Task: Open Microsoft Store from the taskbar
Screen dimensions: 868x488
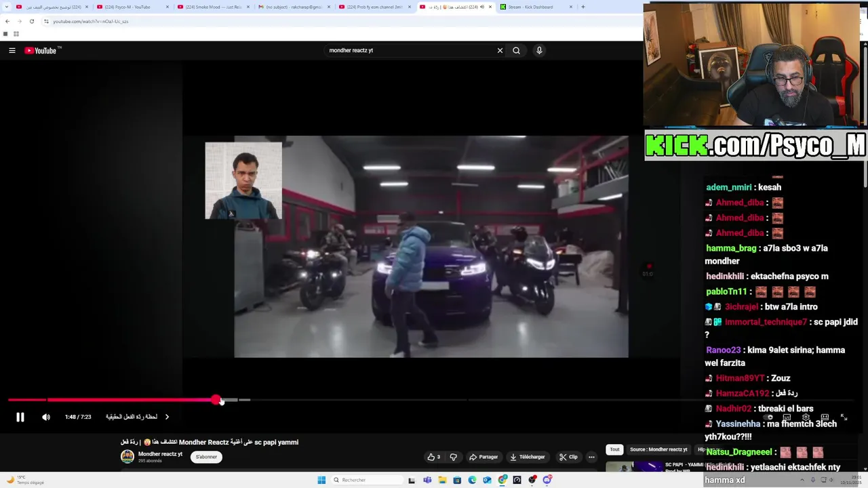Action: [x=457, y=480]
